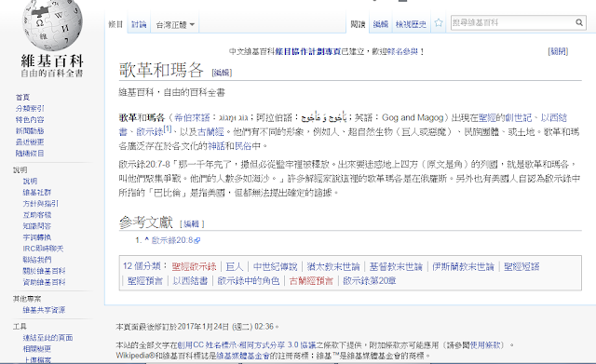
Task: Open the 聖經 link in the article
Action: [487, 118]
